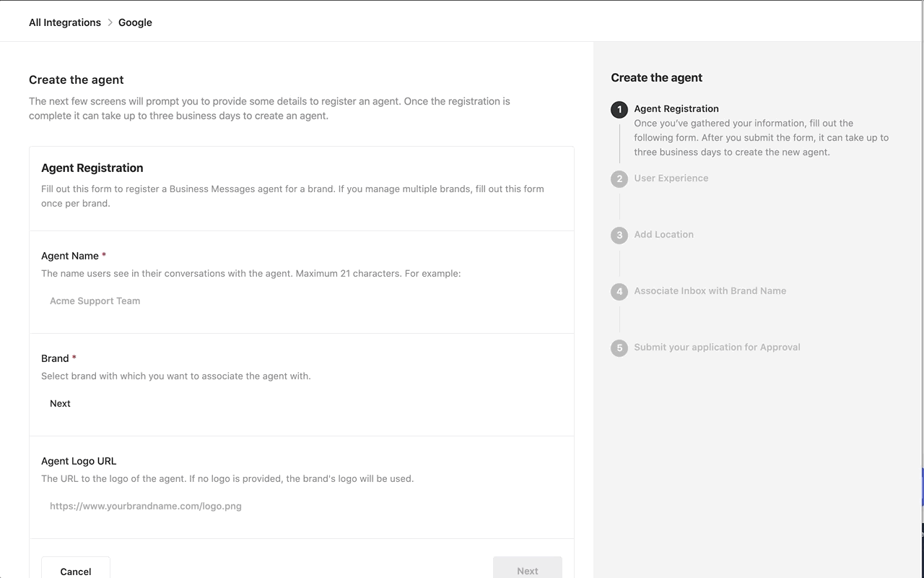Click step 2 User Experience circle icon
This screenshot has height=578, width=924.
[x=619, y=179]
